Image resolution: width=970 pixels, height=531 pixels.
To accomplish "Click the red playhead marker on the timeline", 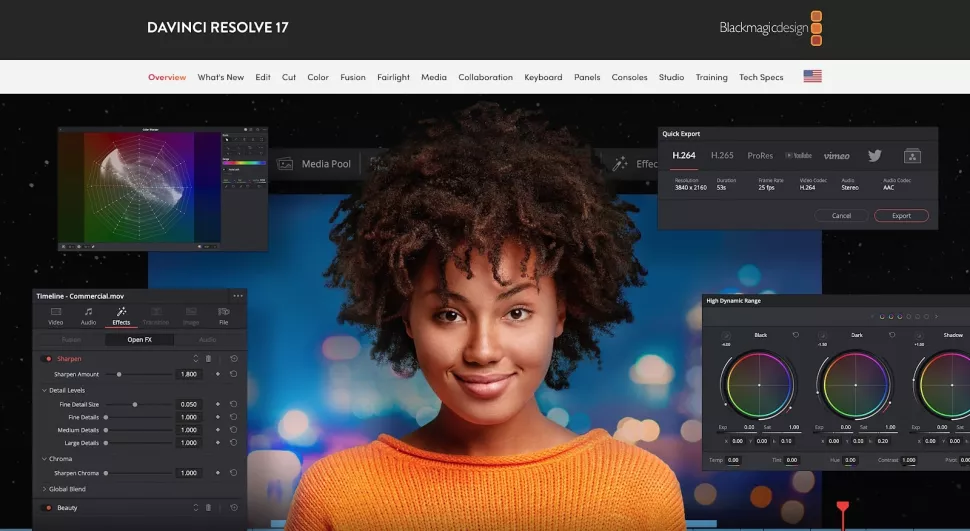I will [842, 508].
